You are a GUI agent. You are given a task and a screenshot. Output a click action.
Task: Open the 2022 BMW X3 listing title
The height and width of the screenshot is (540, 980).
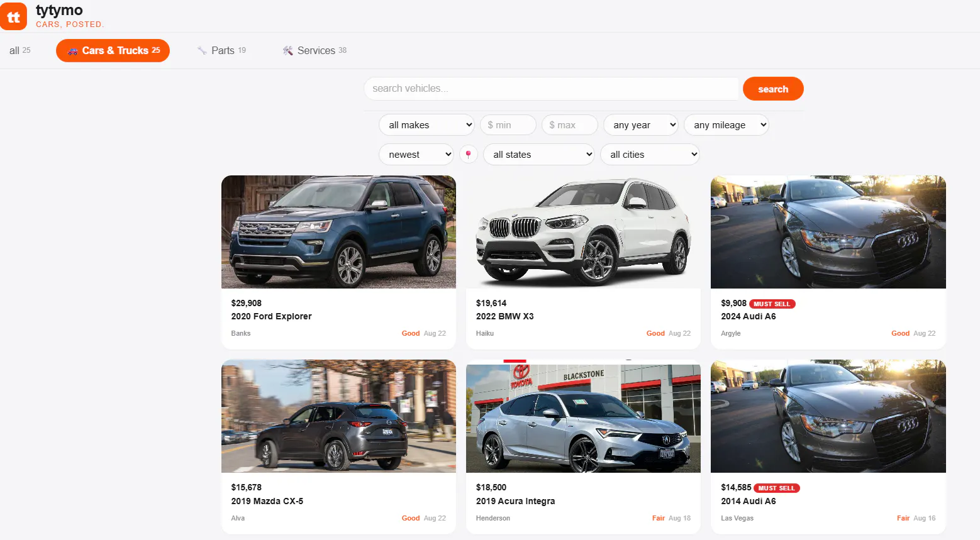click(x=505, y=316)
